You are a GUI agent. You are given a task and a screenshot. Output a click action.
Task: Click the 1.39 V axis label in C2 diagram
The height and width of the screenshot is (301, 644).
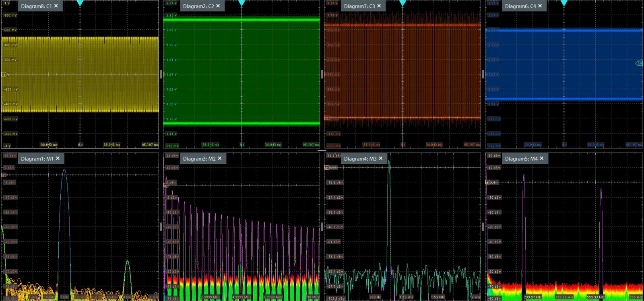(x=171, y=104)
